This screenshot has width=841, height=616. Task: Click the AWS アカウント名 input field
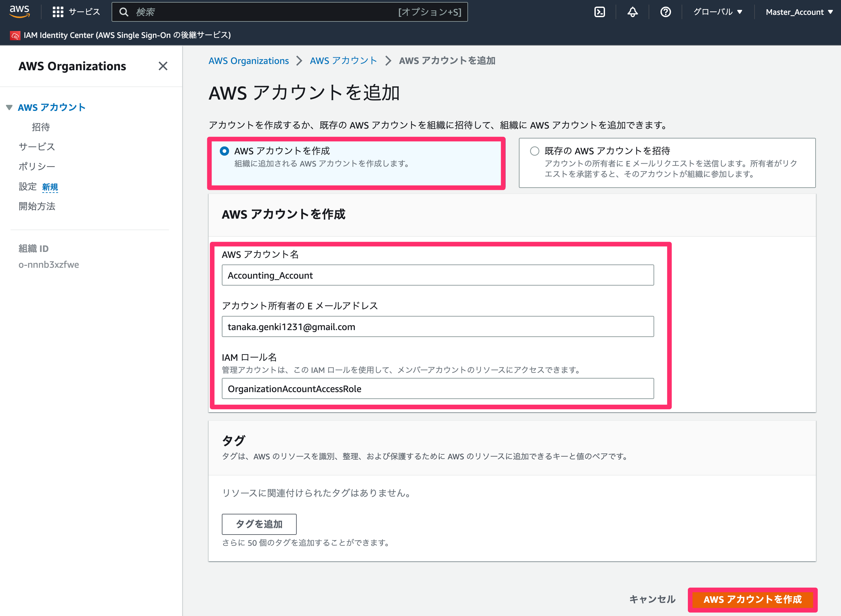click(x=438, y=275)
